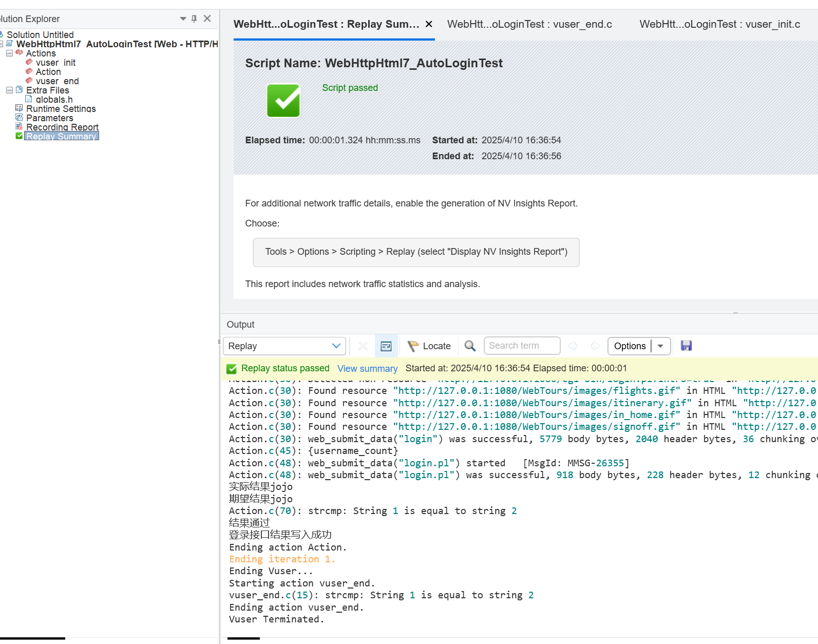818x644 pixels.
Task: Focus the Search term field
Action: [x=522, y=346]
